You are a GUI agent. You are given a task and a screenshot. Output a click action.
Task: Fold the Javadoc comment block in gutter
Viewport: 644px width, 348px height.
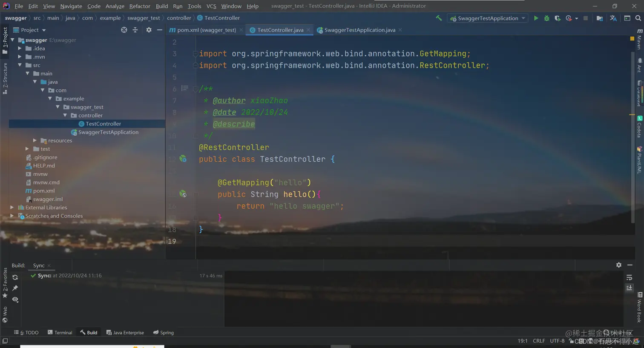pyautogui.click(x=195, y=89)
